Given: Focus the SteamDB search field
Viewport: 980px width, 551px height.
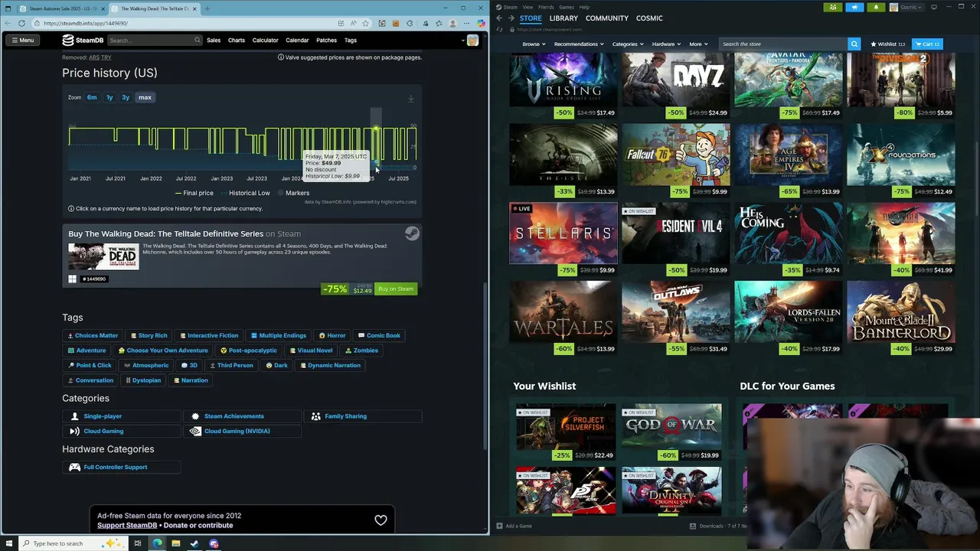Looking at the screenshot, I should 154,40.
